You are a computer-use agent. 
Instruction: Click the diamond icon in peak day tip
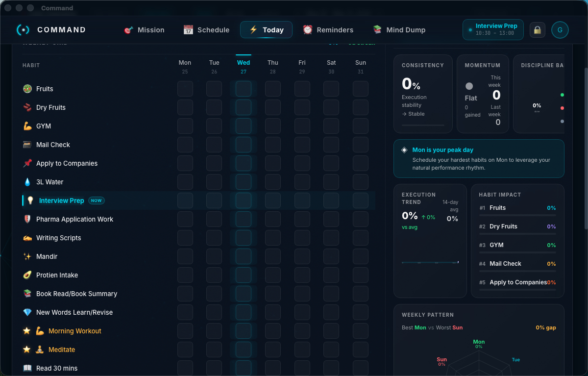click(x=404, y=150)
